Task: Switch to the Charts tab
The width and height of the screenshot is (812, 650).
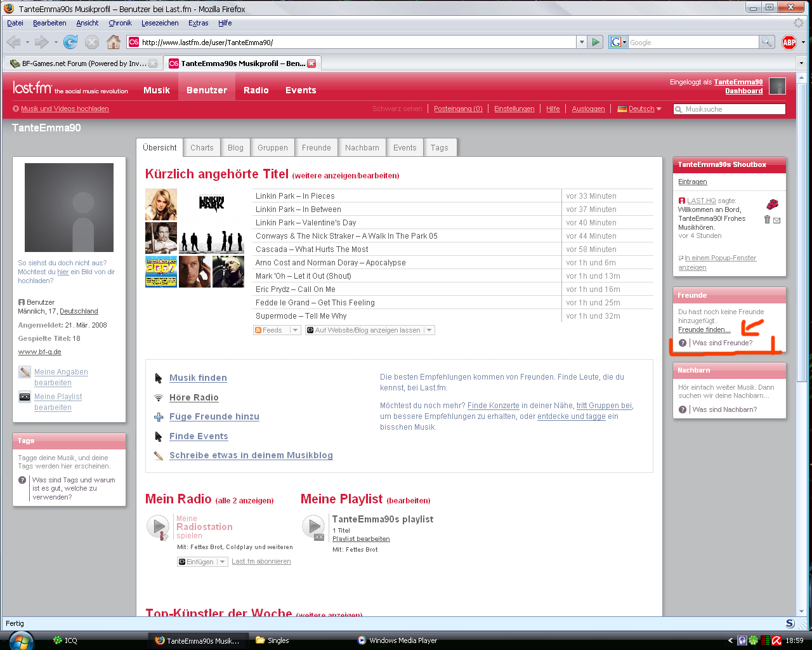Action: [x=202, y=148]
